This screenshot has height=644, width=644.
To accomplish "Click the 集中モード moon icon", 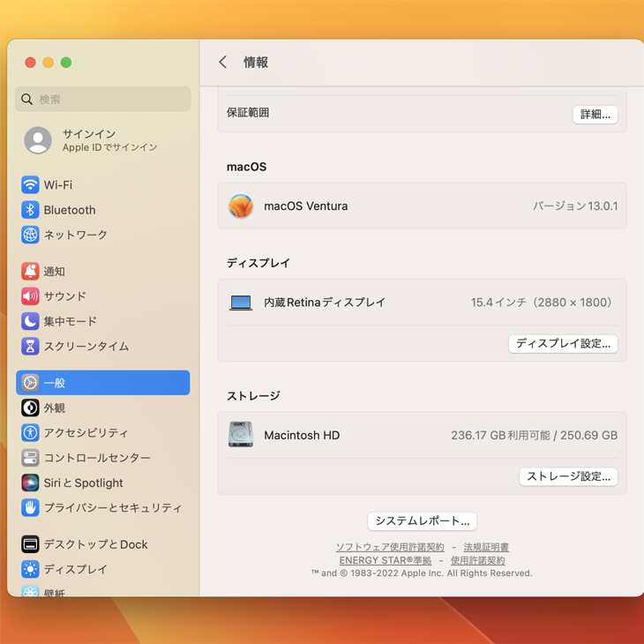I will pos(30,321).
